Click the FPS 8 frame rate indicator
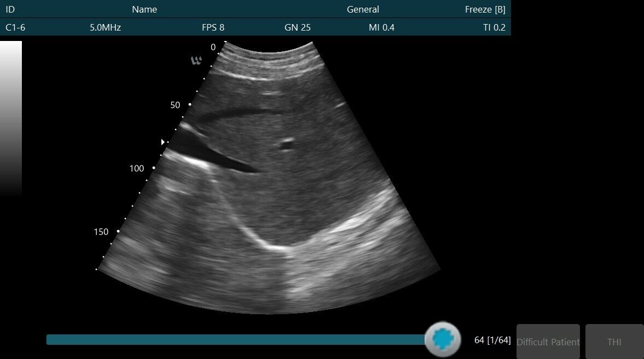 (x=213, y=27)
